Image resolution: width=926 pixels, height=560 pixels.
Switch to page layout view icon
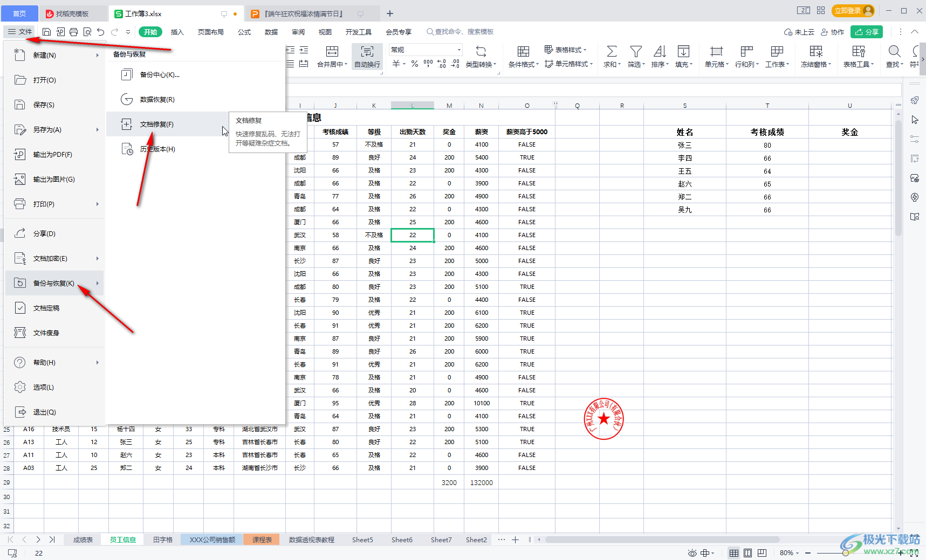click(748, 553)
